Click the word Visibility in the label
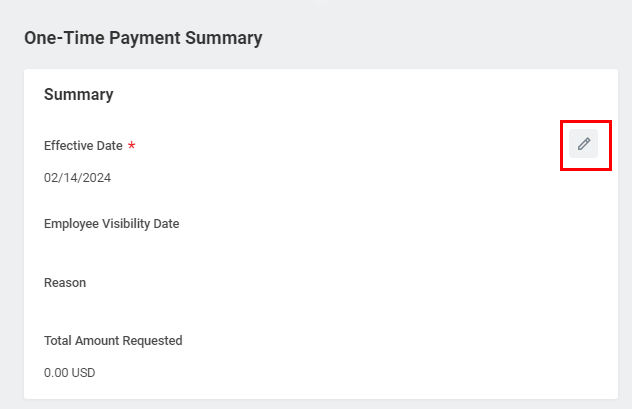The height and width of the screenshot is (409, 632). (126, 224)
